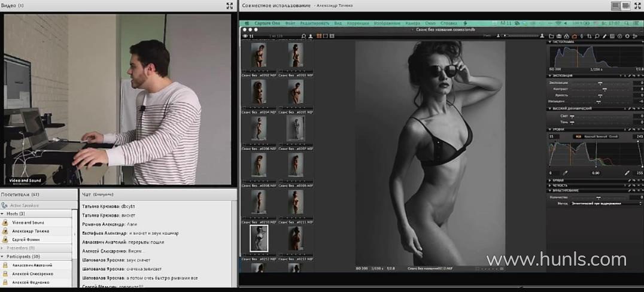The image size is (644, 292).
Task: Select thumbnail labeled 0204.NEF
Action: [x=258, y=92]
